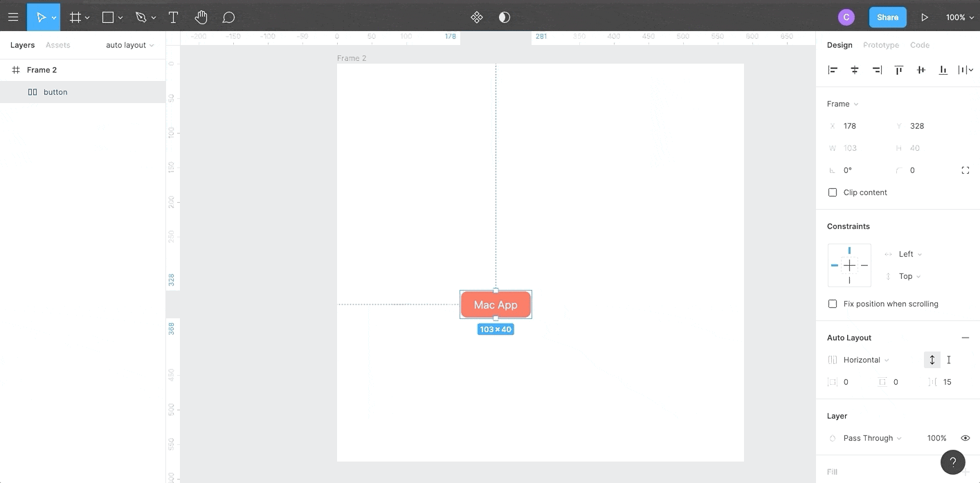Image resolution: width=980 pixels, height=483 pixels.
Task: Align right icon in Design panel
Action: tap(877, 70)
